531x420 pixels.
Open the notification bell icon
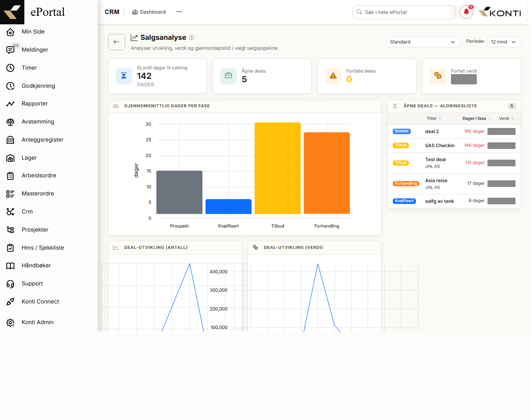[466, 12]
